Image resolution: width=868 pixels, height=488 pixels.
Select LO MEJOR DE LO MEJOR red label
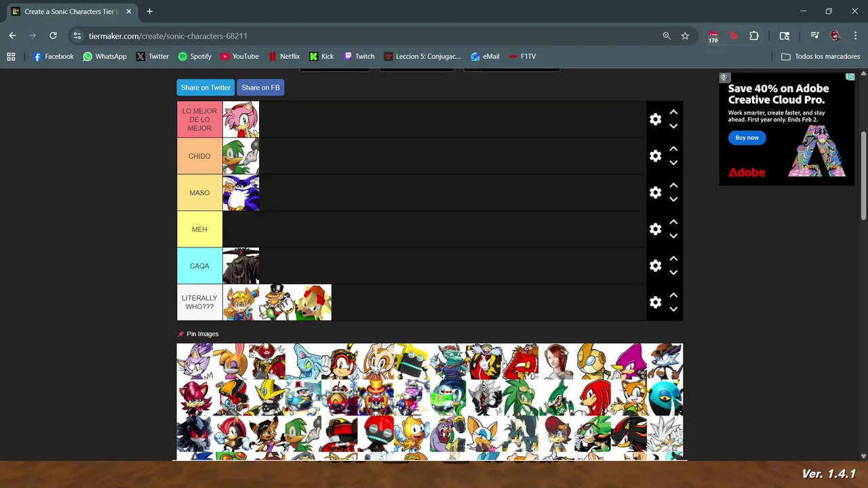pyautogui.click(x=199, y=119)
